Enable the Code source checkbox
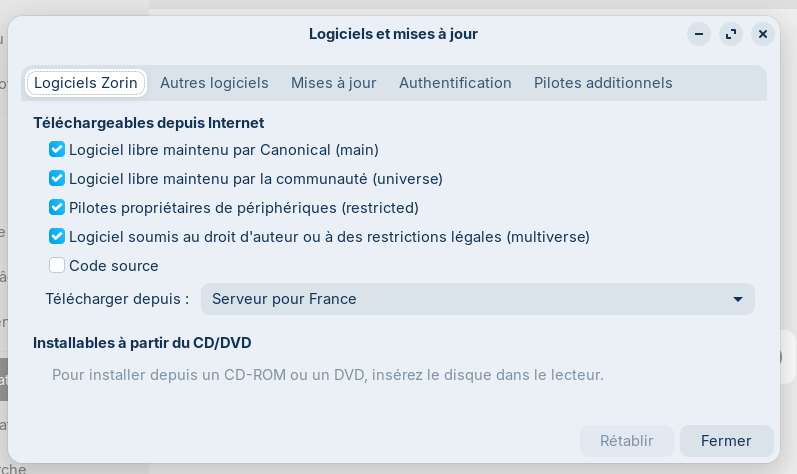Screen dimensions: 797x474 pyautogui.click(x=57, y=266)
